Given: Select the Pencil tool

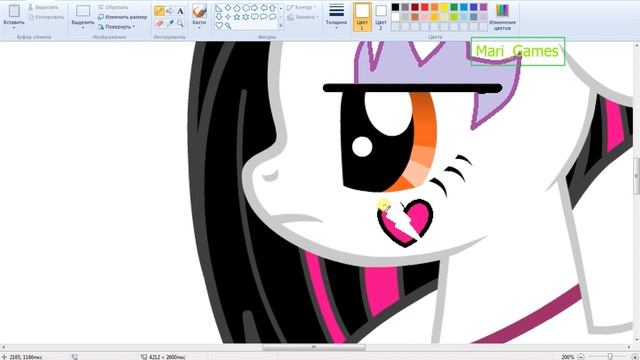Looking at the screenshot, I should coord(159,11).
